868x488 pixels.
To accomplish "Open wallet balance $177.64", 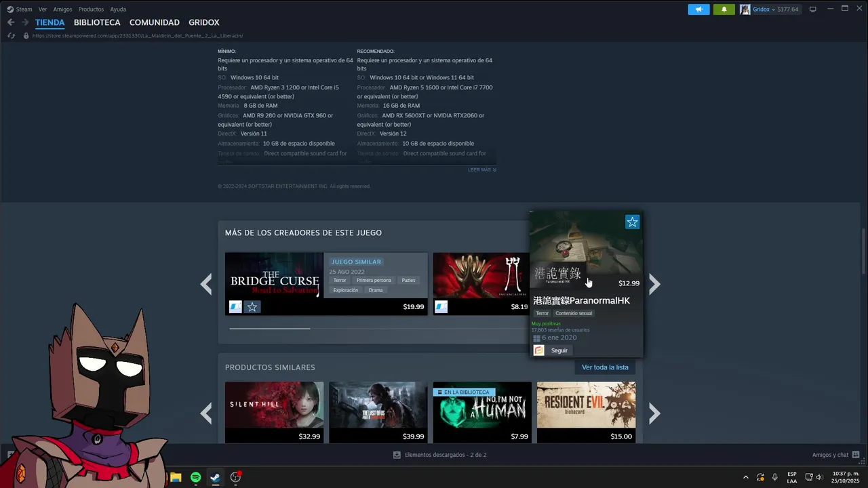I will pyautogui.click(x=788, y=9).
